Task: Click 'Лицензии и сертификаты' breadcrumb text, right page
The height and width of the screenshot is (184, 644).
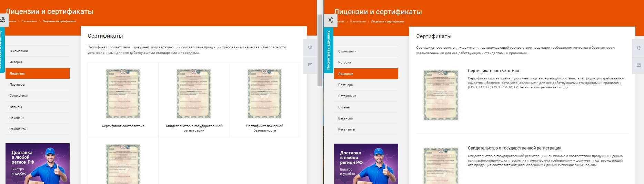Action: point(388,22)
